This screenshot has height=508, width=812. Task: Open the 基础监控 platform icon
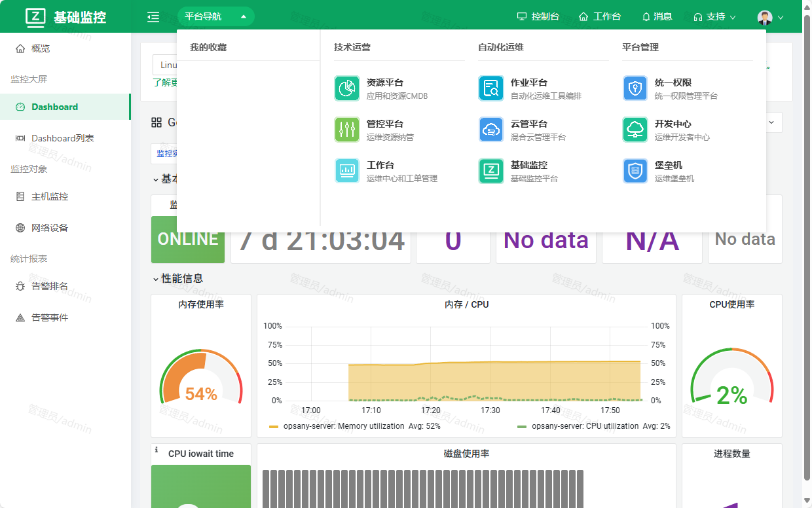[x=491, y=171]
